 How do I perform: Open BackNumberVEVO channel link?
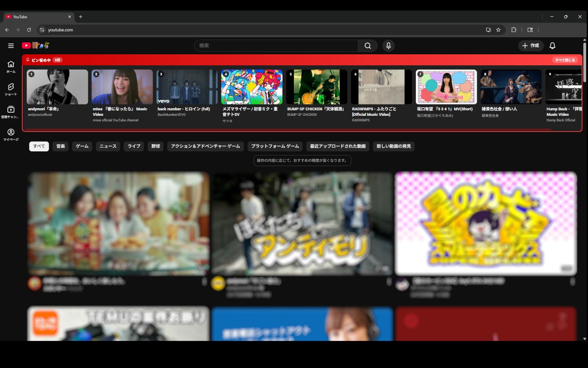pos(171,115)
